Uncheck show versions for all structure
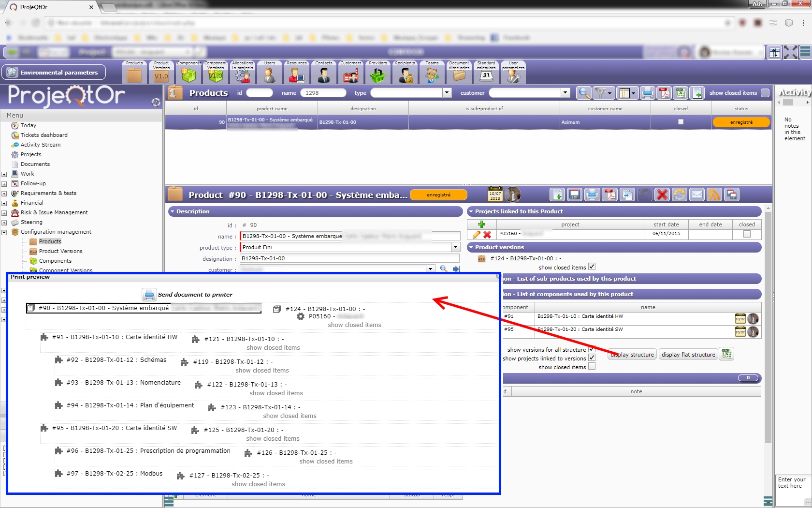The width and height of the screenshot is (812, 508). (592, 349)
